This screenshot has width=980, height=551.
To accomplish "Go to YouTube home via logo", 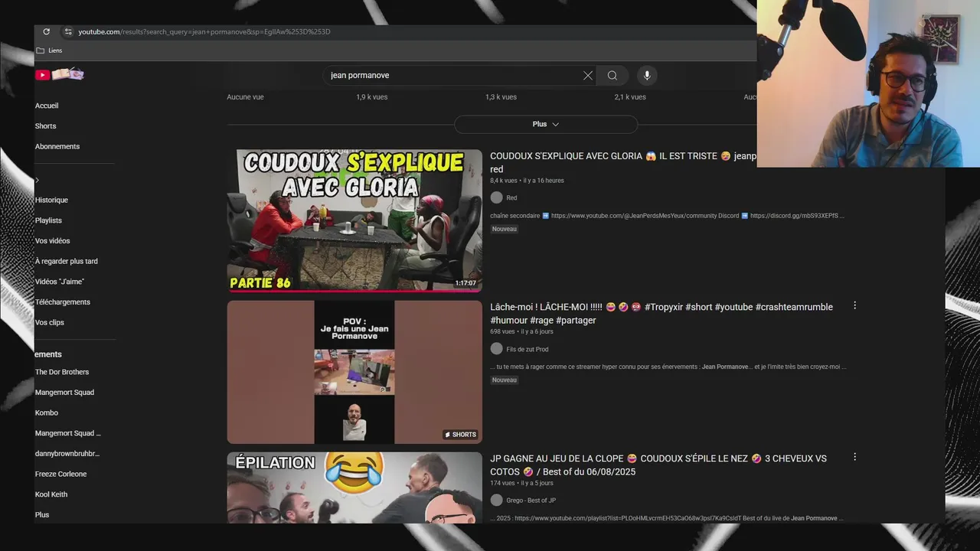I will [59, 74].
